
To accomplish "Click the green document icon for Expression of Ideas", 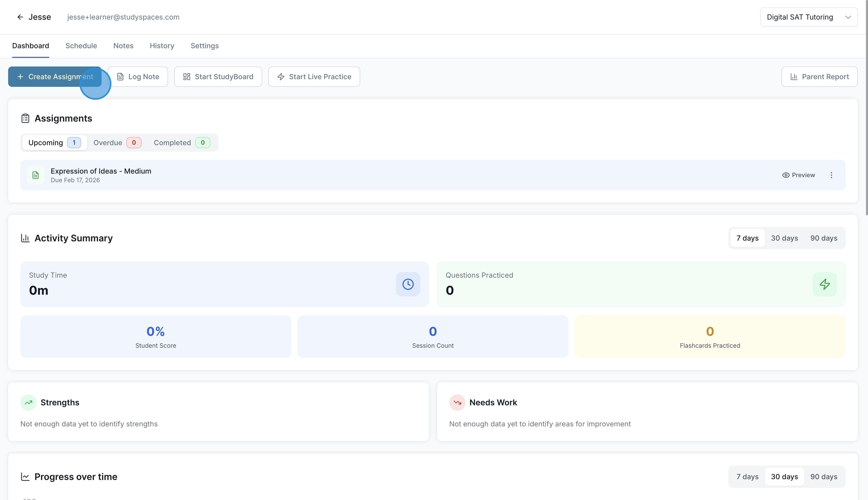I will coord(35,175).
